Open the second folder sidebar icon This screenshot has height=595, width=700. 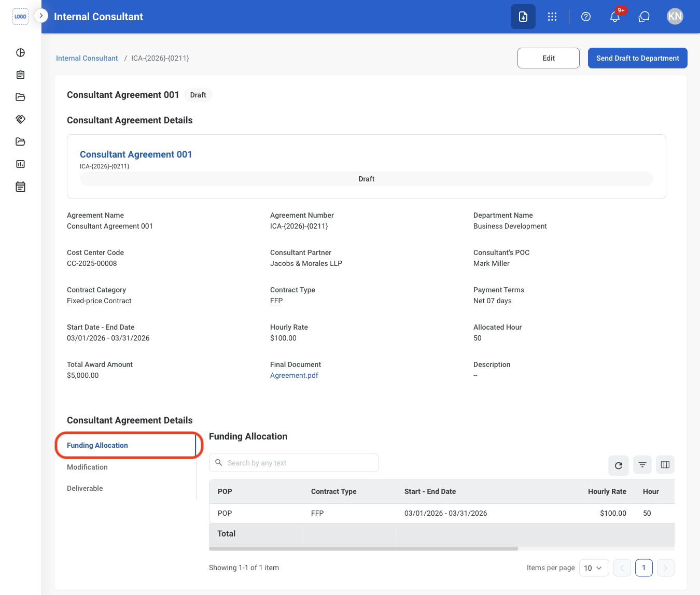click(x=20, y=141)
